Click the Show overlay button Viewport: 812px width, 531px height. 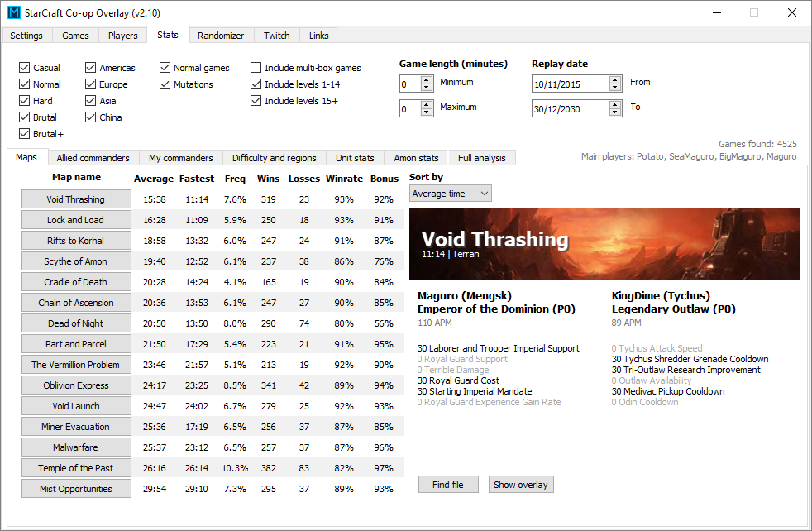(520, 485)
